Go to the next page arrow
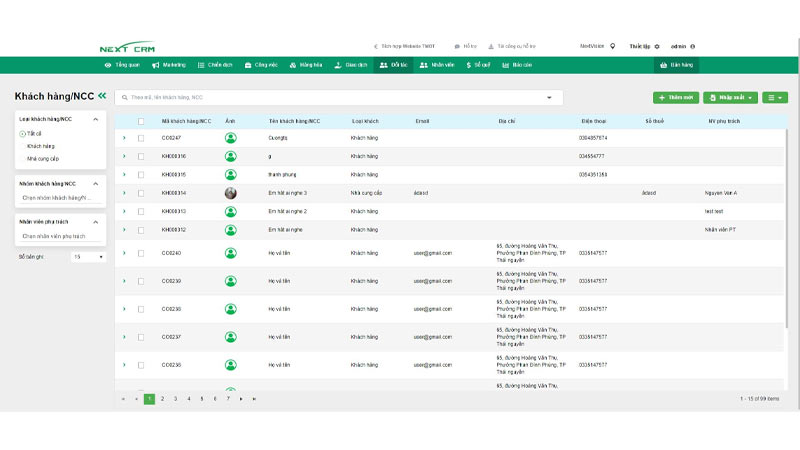Image resolution: width=800 pixels, height=450 pixels. [x=241, y=399]
